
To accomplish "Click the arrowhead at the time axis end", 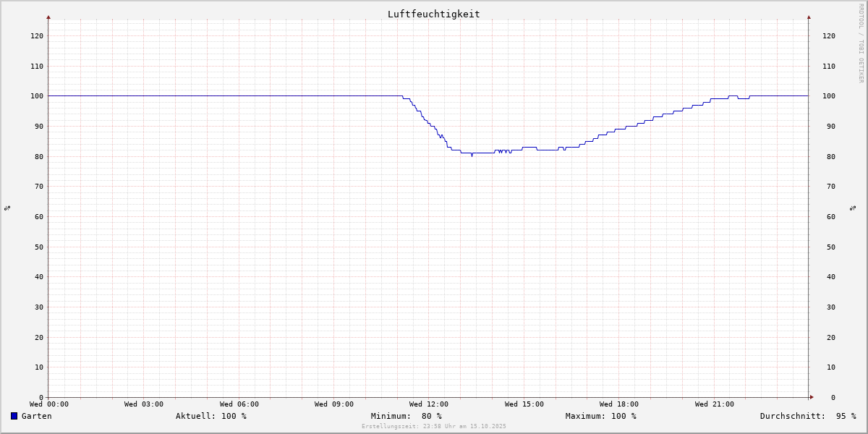I will [x=812, y=397].
